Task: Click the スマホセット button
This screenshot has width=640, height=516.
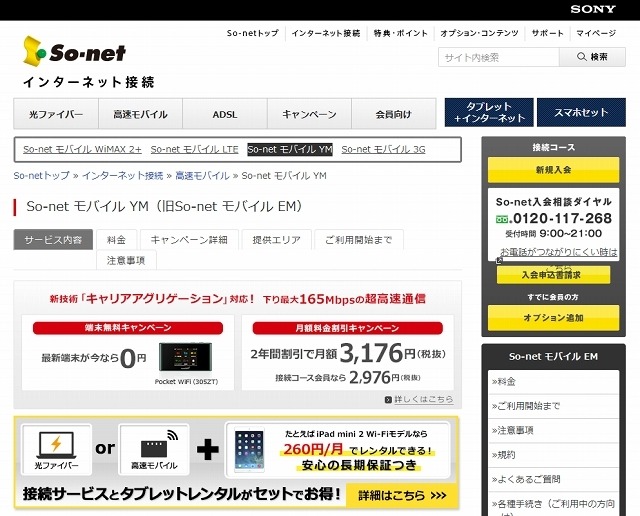Action: (x=581, y=112)
